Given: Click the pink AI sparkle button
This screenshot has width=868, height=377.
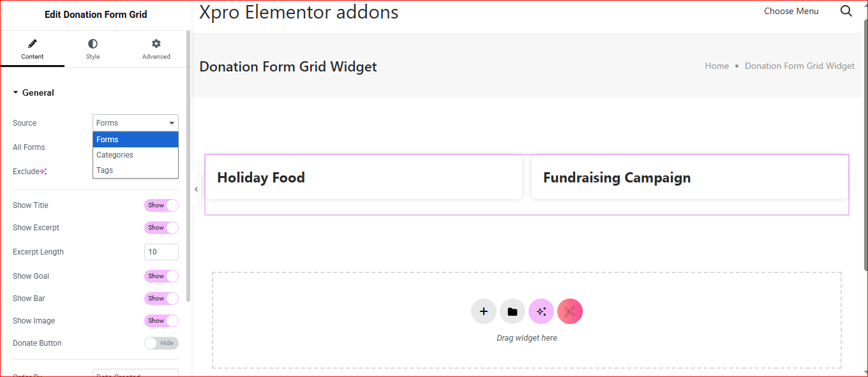Looking at the screenshot, I should click(541, 311).
